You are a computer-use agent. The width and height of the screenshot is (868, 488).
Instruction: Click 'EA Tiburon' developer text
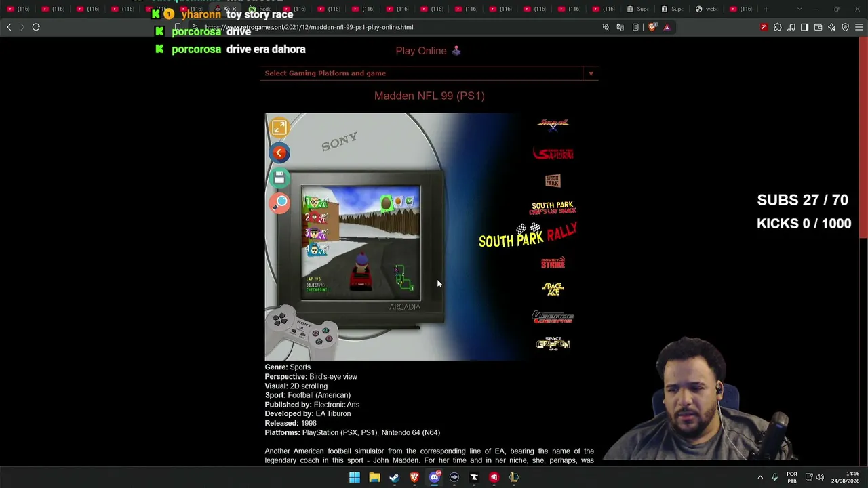(332, 413)
